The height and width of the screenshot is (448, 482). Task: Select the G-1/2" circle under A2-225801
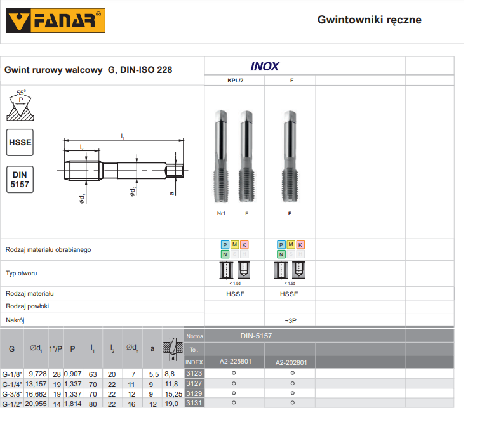click(234, 403)
